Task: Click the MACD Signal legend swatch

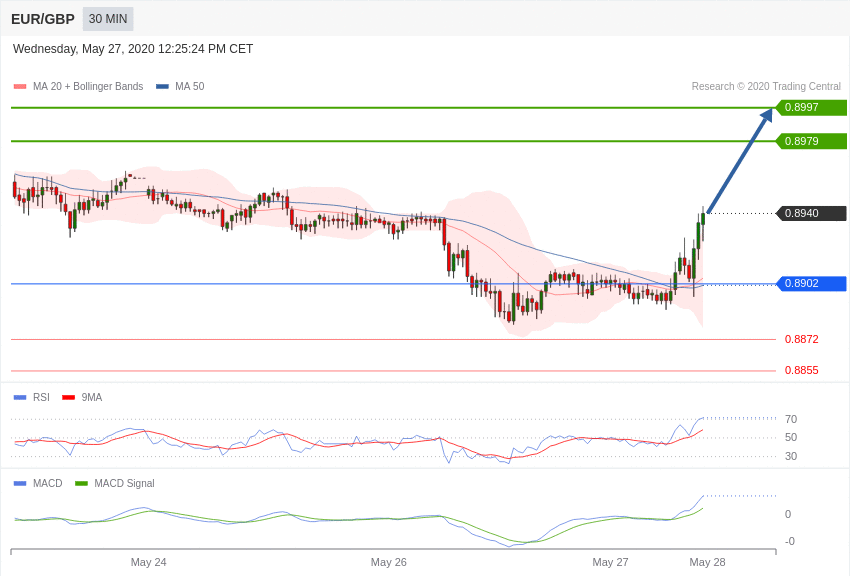Action: point(81,483)
